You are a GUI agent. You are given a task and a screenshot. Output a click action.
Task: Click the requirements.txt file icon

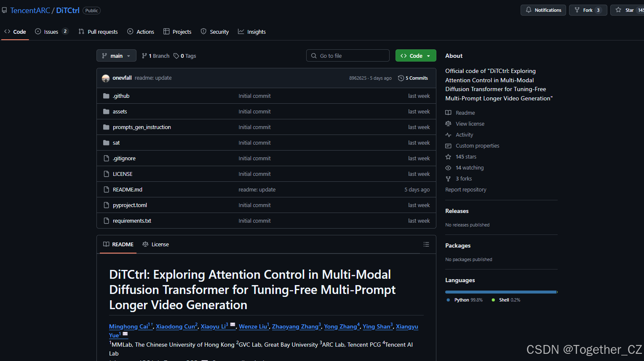(106, 221)
